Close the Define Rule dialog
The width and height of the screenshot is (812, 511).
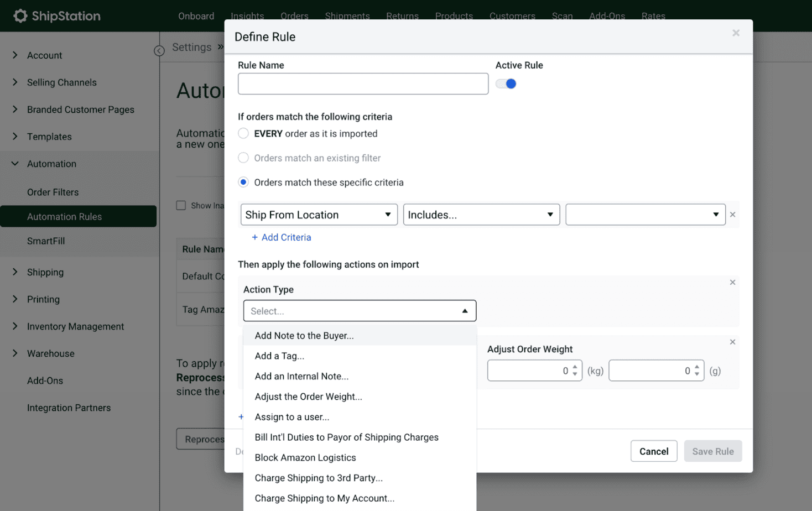(736, 33)
